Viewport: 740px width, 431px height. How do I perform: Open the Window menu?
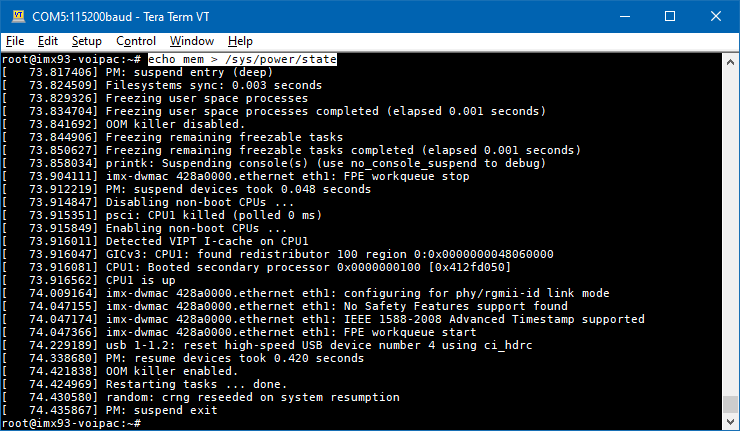191,41
